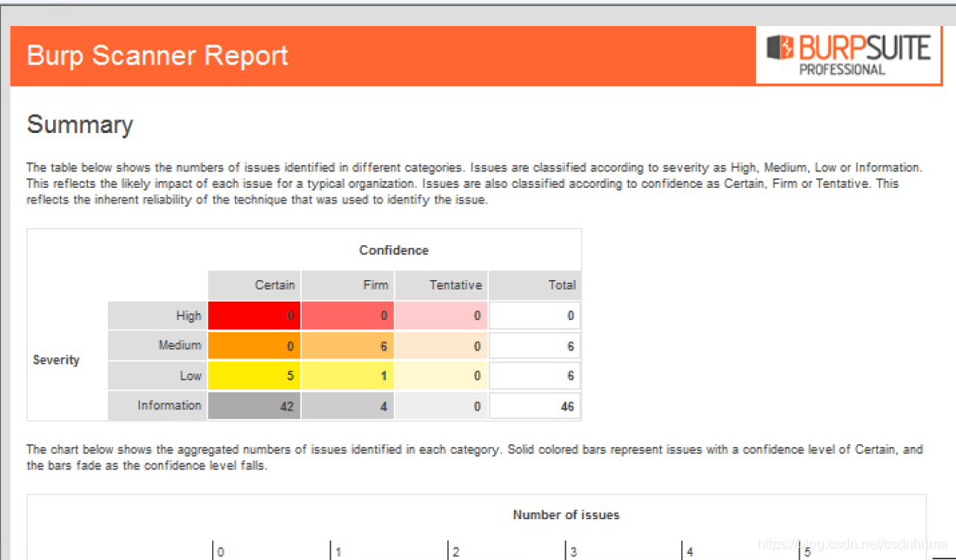Click the red High Certain cell
Viewport: 956px width, 560px height.
tap(254, 316)
